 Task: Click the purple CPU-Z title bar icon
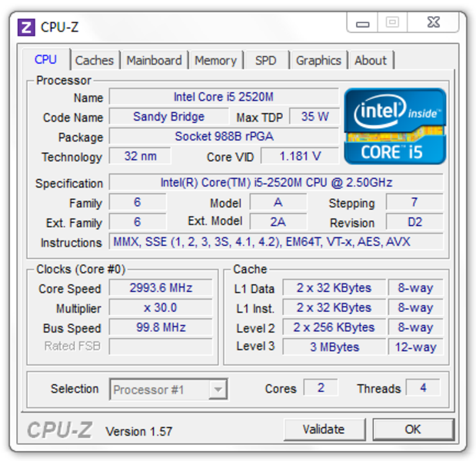(26, 28)
